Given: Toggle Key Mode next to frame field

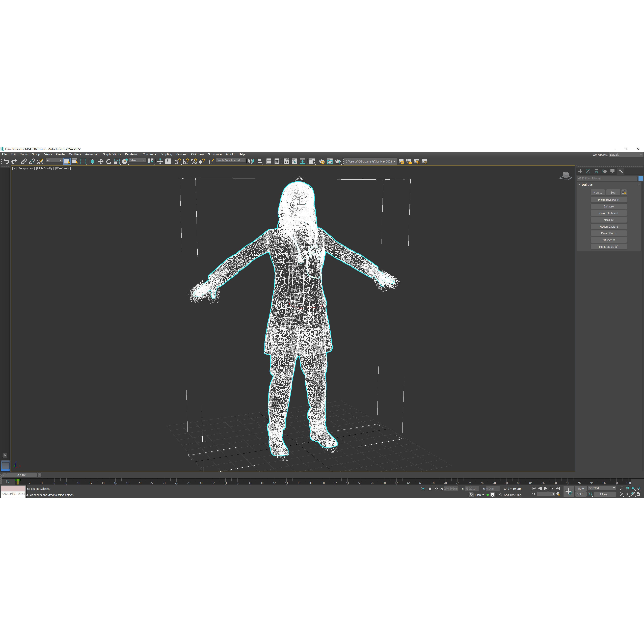Looking at the screenshot, I should [x=533, y=494].
